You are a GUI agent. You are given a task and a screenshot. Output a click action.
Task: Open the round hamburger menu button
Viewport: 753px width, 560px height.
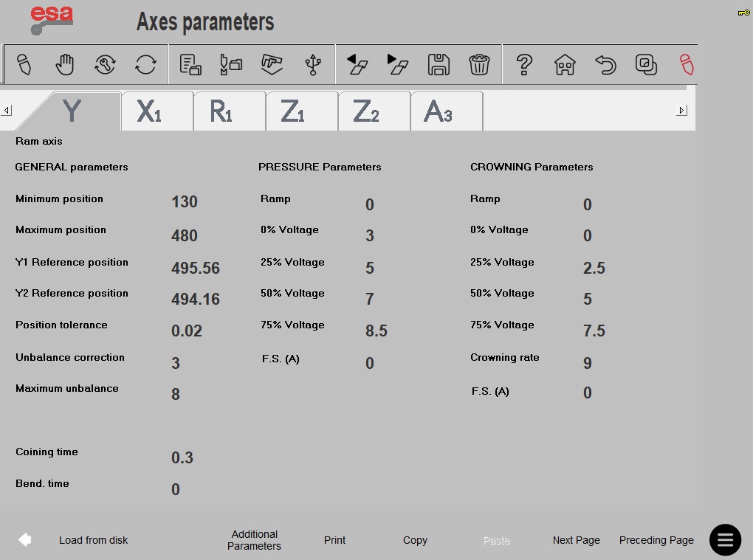tap(725, 540)
